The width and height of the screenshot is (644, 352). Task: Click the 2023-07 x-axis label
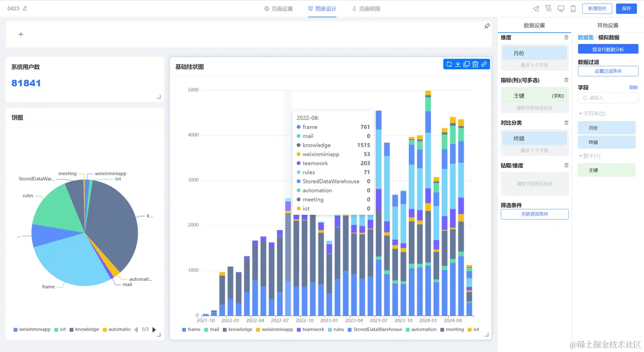coord(379,320)
